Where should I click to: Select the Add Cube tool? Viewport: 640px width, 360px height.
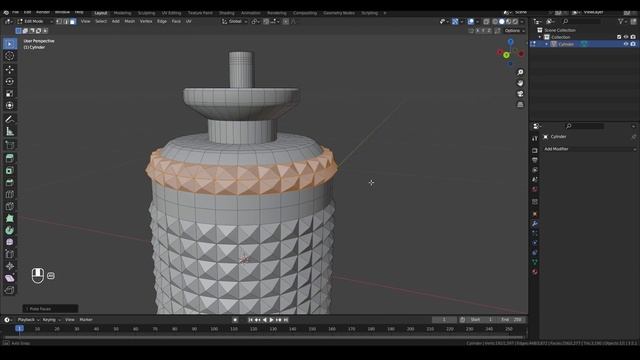(10, 145)
